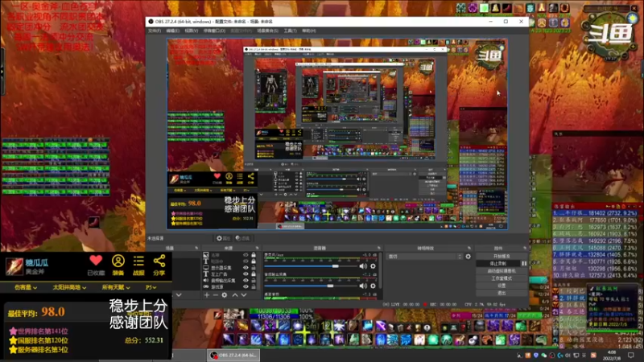The width and height of the screenshot is (644, 362).
Task: Toggle lock on 显示器采集 source
Action: click(x=254, y=268)
